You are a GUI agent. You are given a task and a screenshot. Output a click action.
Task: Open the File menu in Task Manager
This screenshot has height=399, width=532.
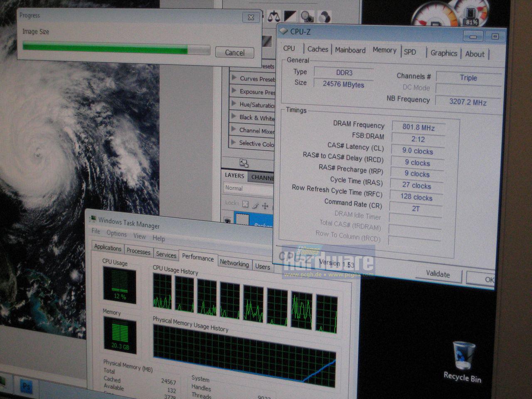(x=96, y=231)
